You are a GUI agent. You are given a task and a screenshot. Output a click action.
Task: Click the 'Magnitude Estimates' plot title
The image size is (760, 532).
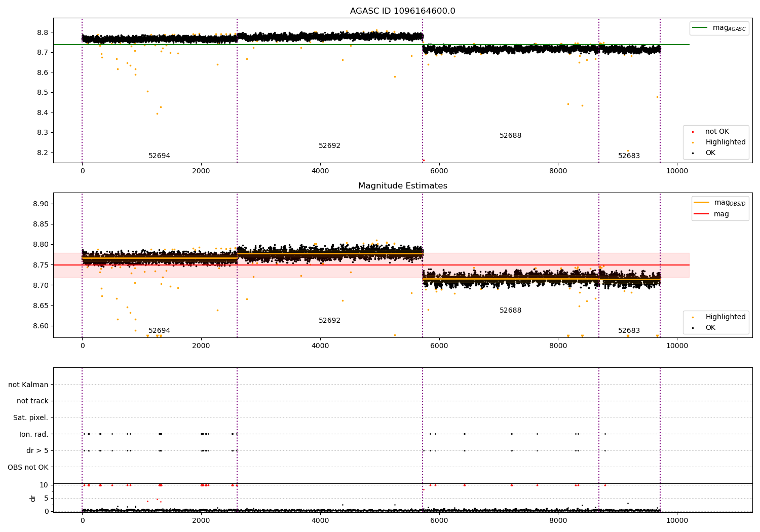click(x=402, y=186)
